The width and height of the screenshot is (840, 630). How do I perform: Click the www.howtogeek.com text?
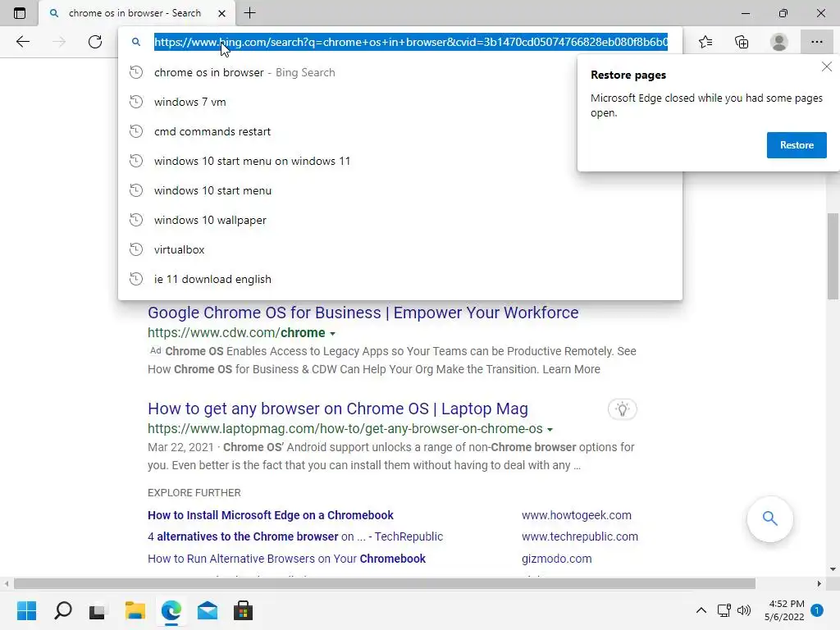coord(577,515)
